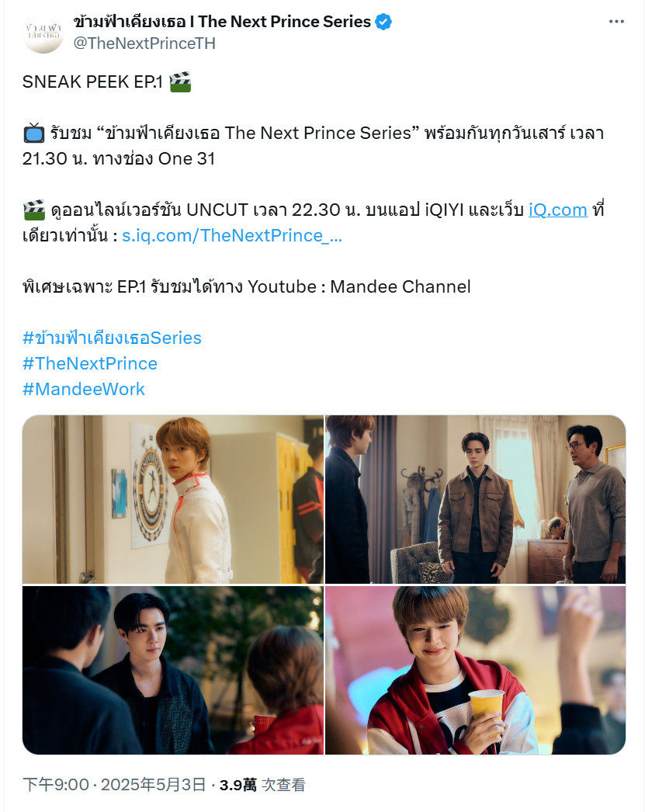Open hashtag #ข้ามฟ้าเคียงเธอSeries
Image resolution: width=645 pixels, height=812 pixels.
tap(112, 338)
